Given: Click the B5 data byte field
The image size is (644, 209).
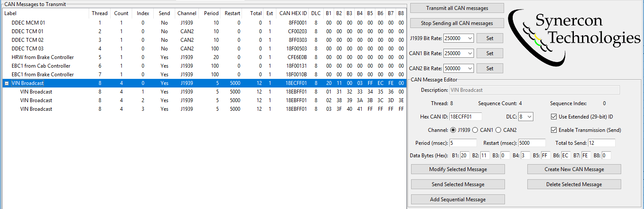Looking at the screenshot, I should [546, 156].
